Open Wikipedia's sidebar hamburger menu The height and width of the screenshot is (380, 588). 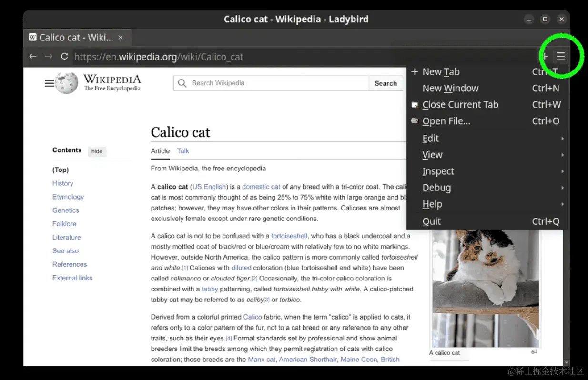click(x=50, y=83)
